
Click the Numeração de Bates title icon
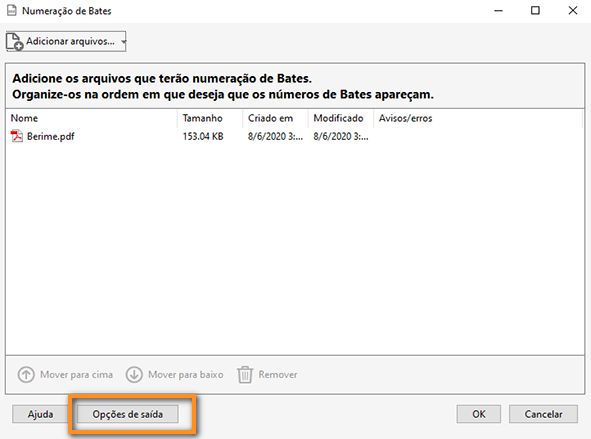(12, 11)
